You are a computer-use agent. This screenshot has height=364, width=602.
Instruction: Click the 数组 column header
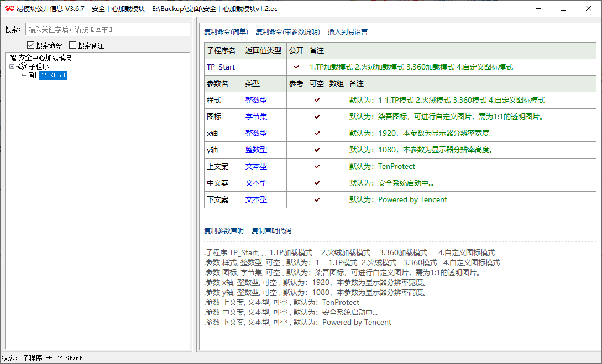pyautogui.click(x=337, y=83)
